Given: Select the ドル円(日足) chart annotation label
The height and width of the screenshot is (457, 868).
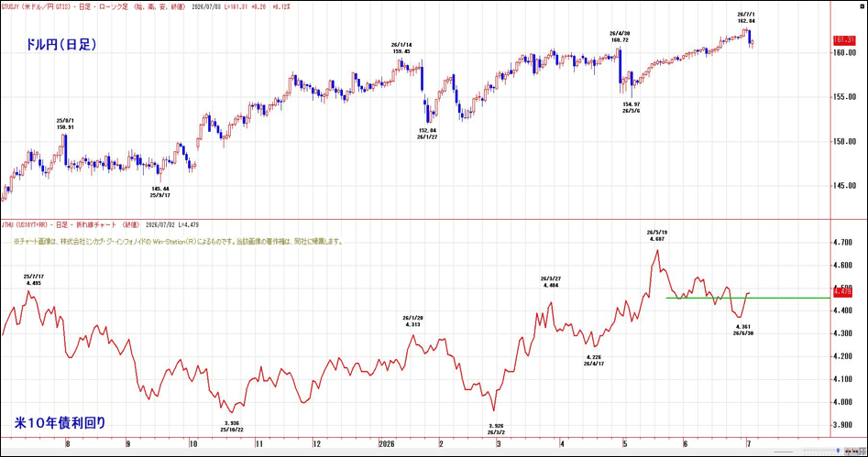Looking at the screenshot, I should click(x=60, y=45).
